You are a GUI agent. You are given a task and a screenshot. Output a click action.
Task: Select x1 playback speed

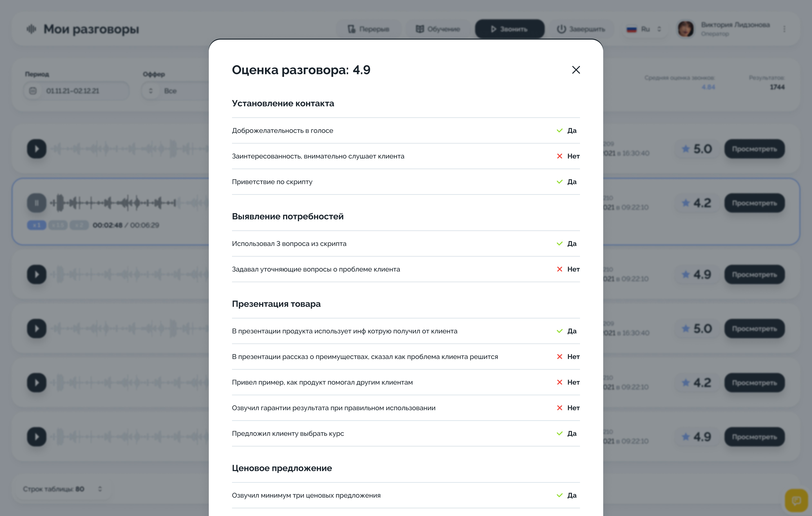click(36, 225)
